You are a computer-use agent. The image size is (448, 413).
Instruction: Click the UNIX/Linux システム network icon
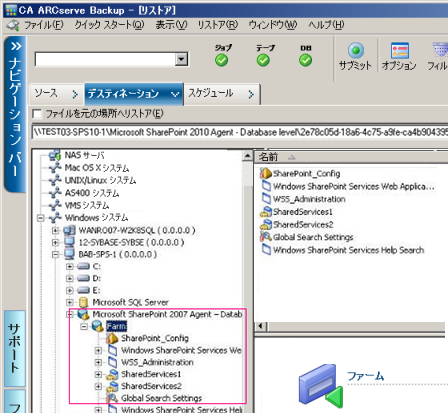[55, 180]
